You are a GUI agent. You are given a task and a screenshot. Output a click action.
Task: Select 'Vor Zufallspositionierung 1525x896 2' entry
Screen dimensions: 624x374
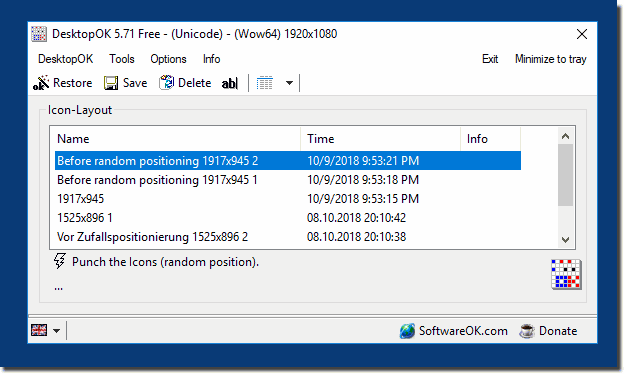click(288, 237)
